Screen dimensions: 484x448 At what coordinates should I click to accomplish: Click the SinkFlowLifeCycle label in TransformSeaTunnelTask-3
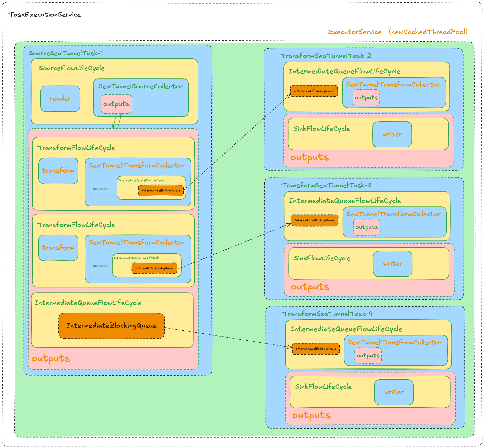click(x=322, y=258)
